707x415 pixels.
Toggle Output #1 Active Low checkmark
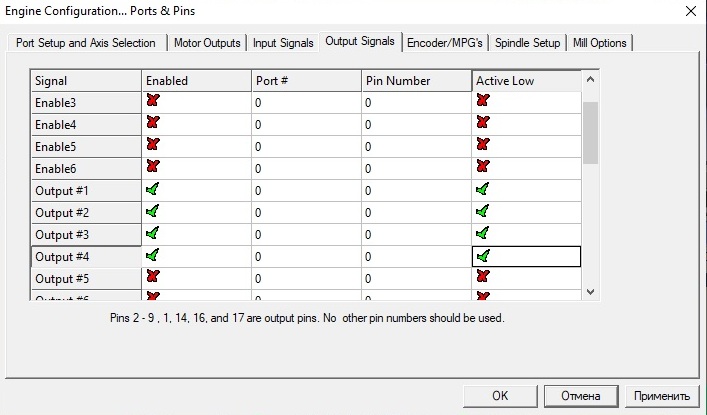tap(483, 189)
